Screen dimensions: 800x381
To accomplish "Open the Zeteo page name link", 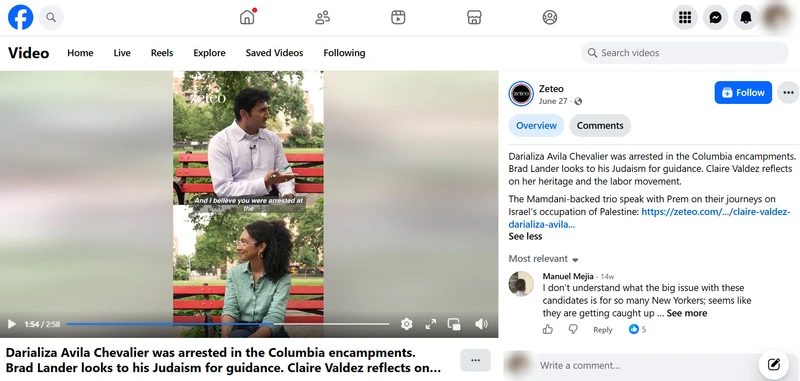I will tap(551, 89).
